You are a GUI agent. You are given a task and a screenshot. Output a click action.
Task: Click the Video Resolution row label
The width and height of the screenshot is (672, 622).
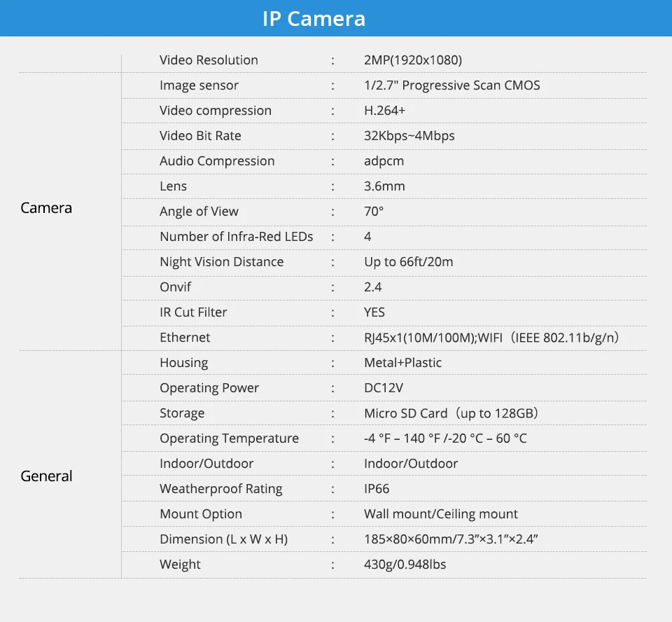coord(209,60)
